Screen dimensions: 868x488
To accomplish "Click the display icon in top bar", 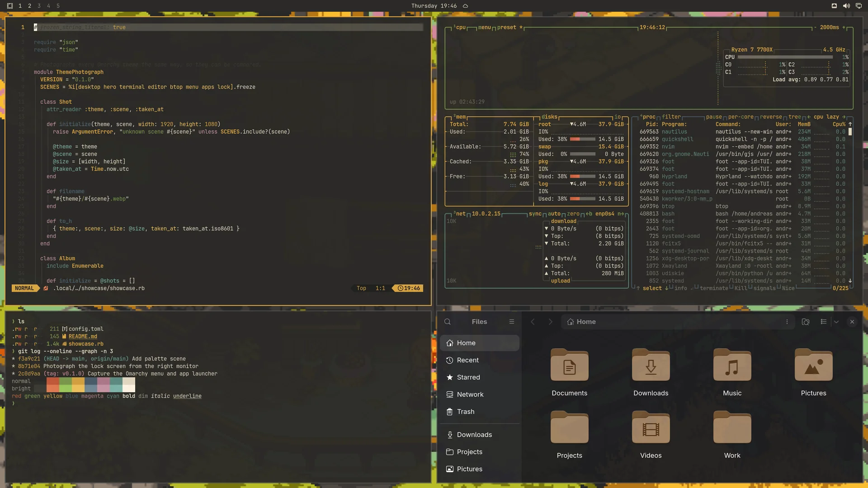I will pos(859,6).
